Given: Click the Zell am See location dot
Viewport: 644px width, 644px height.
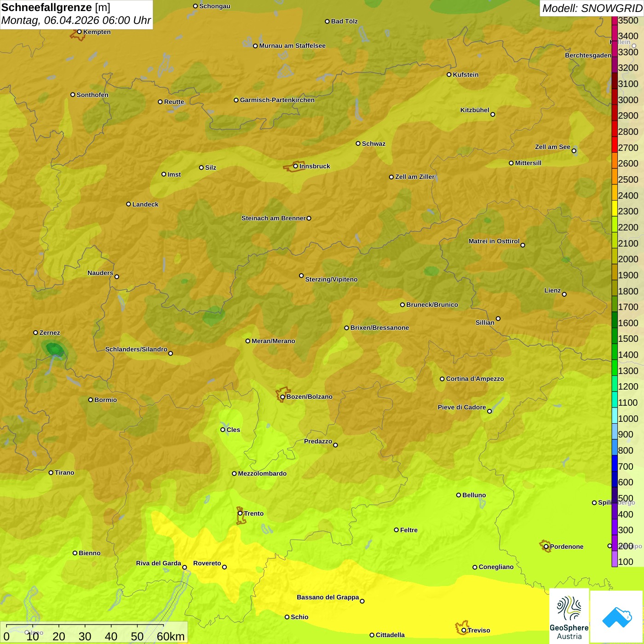Looking at the screenshot, I should 574,151.
